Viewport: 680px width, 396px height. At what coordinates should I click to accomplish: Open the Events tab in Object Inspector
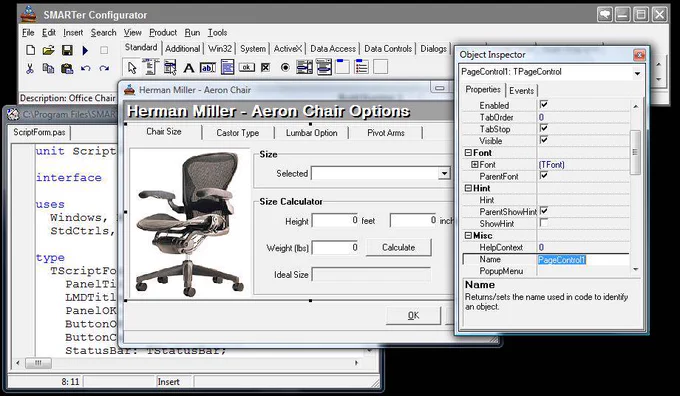(x=521, y=91)
